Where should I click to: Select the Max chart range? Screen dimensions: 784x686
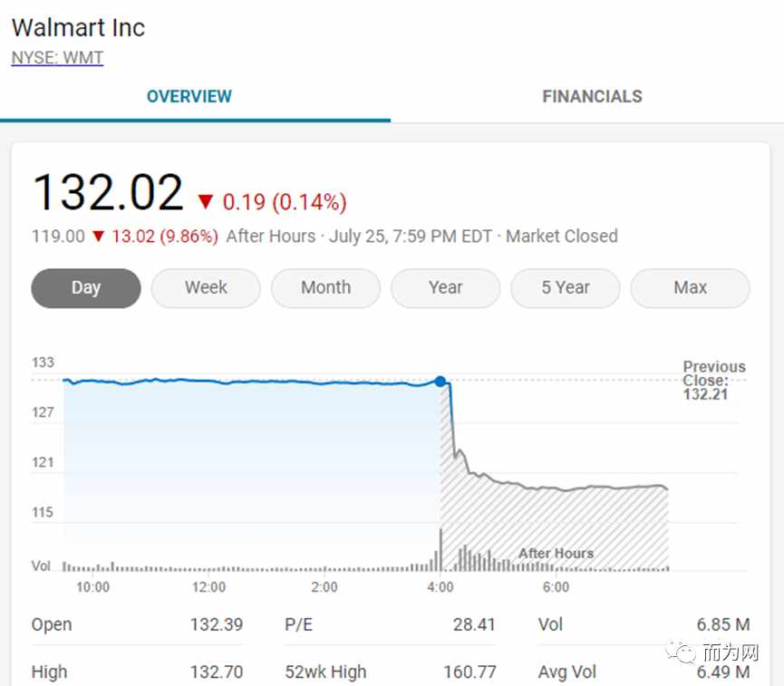[x=691, y=288]
